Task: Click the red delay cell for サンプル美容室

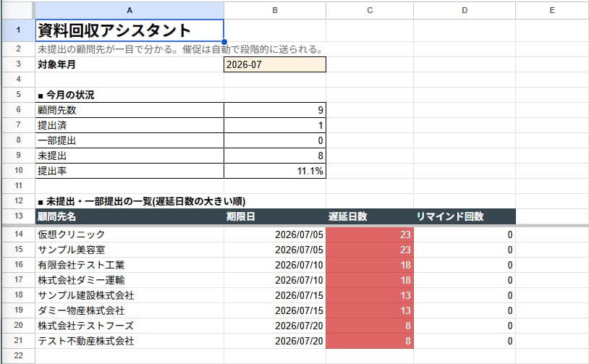Action: coord(370,250)
